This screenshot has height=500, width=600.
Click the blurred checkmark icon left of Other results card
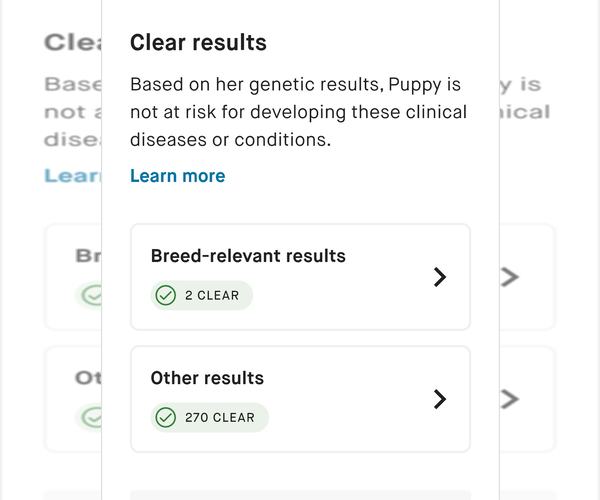tap(93, 417)
